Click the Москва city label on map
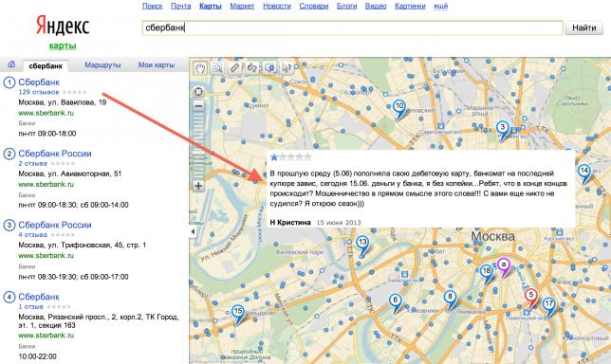 pos(493,236)
